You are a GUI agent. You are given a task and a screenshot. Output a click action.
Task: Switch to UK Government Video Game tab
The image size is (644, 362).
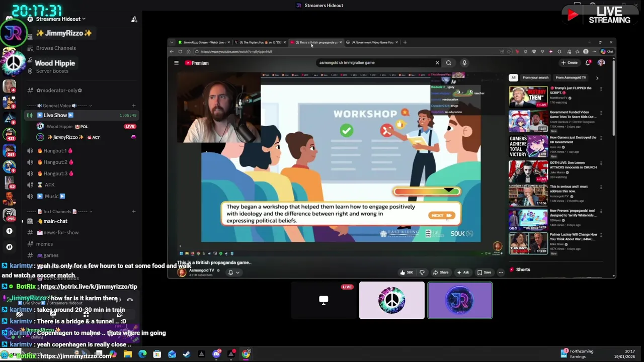pos(372,42)
